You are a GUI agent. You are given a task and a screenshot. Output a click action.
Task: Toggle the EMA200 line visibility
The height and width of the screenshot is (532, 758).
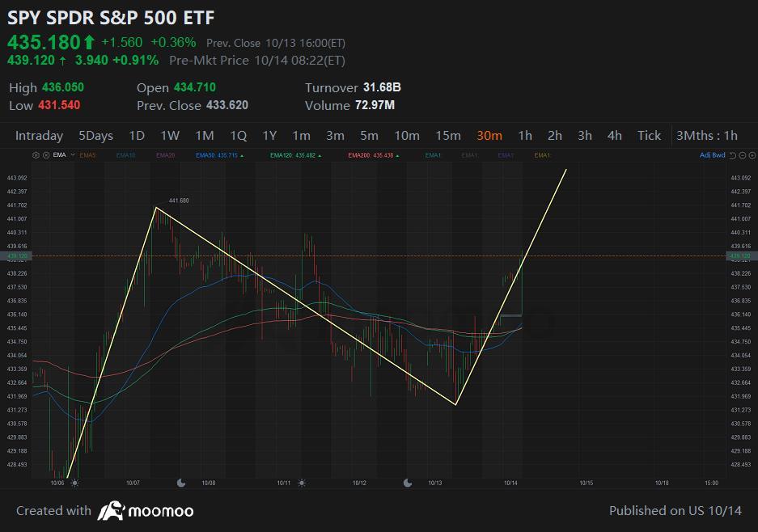[x=371, y=155]
